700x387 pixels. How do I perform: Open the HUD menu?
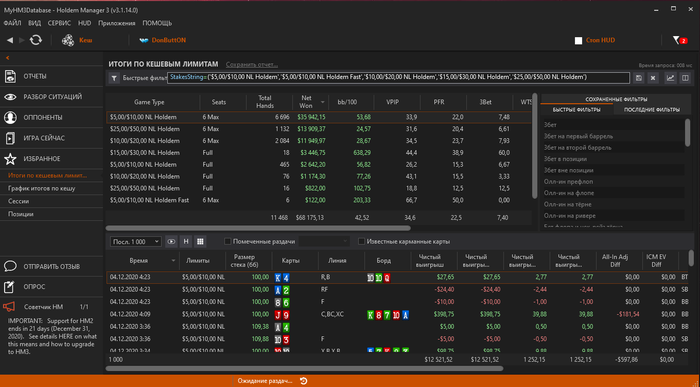pyautogui.click(x=84, y=23)
